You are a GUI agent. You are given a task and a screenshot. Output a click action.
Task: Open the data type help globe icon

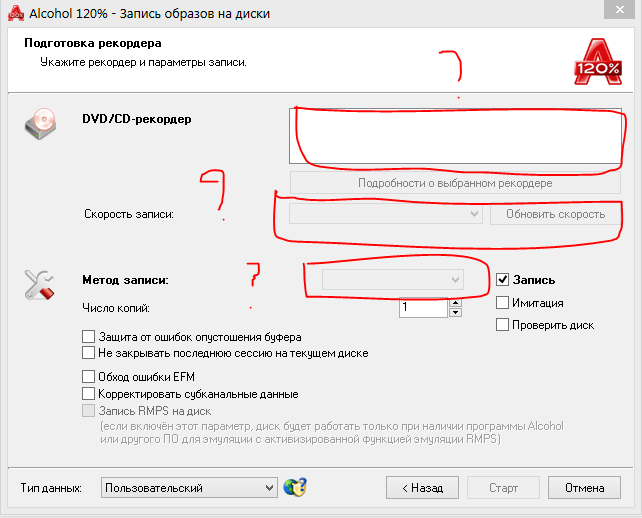[295, 487]
